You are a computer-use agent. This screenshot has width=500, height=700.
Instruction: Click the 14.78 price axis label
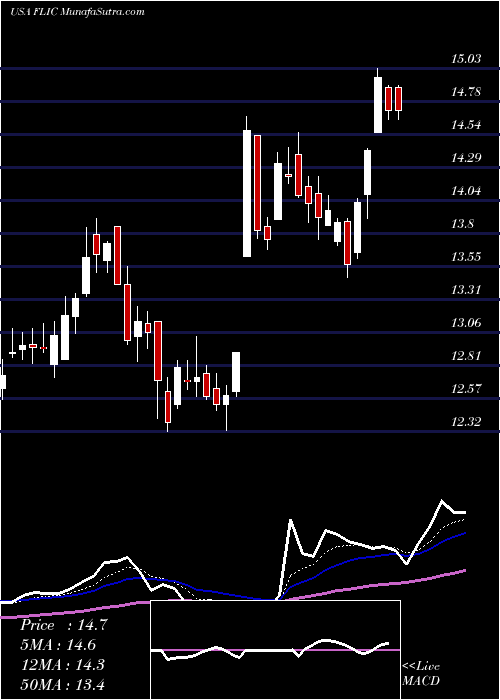coord(466,92)
